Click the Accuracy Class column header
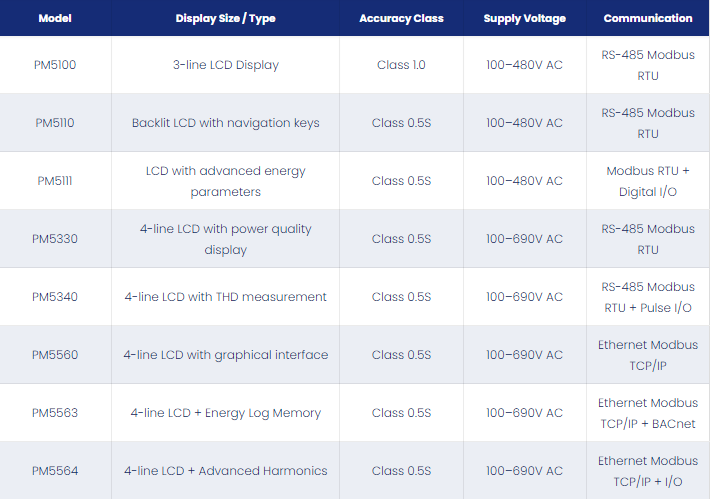 click(401, 18)
